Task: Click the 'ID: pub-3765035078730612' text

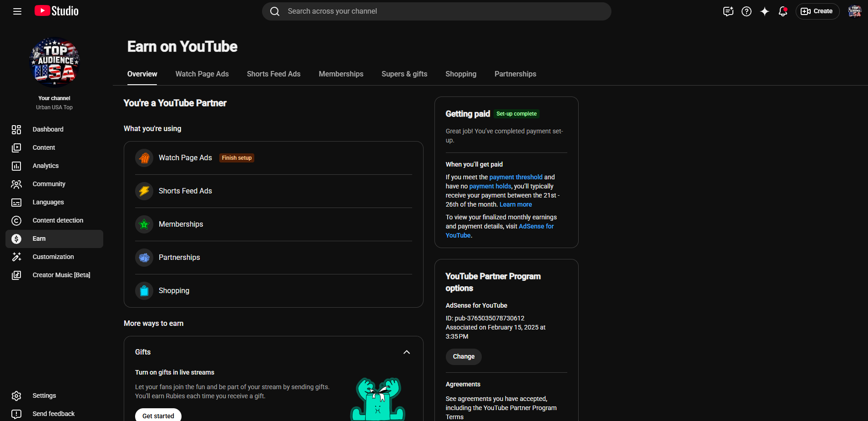Action: (x=485, y=318)
